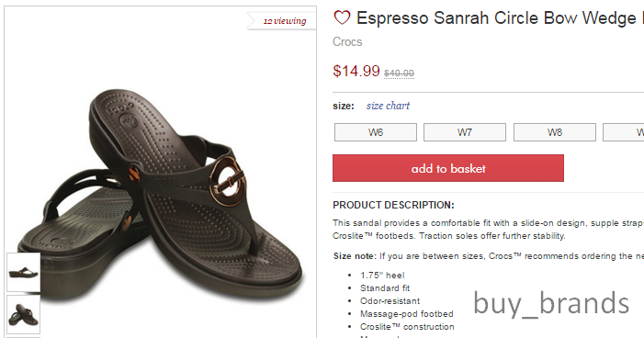Click the Size note label

coord(355,256)
